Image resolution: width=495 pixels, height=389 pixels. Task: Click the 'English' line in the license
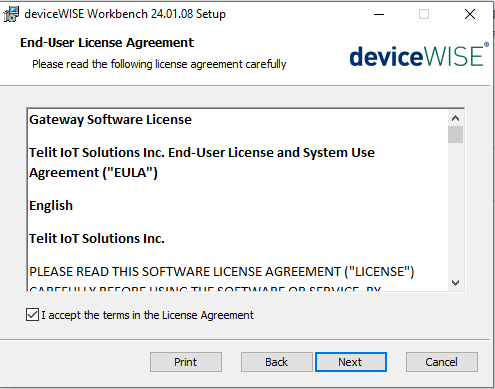[x=51, y=206]
